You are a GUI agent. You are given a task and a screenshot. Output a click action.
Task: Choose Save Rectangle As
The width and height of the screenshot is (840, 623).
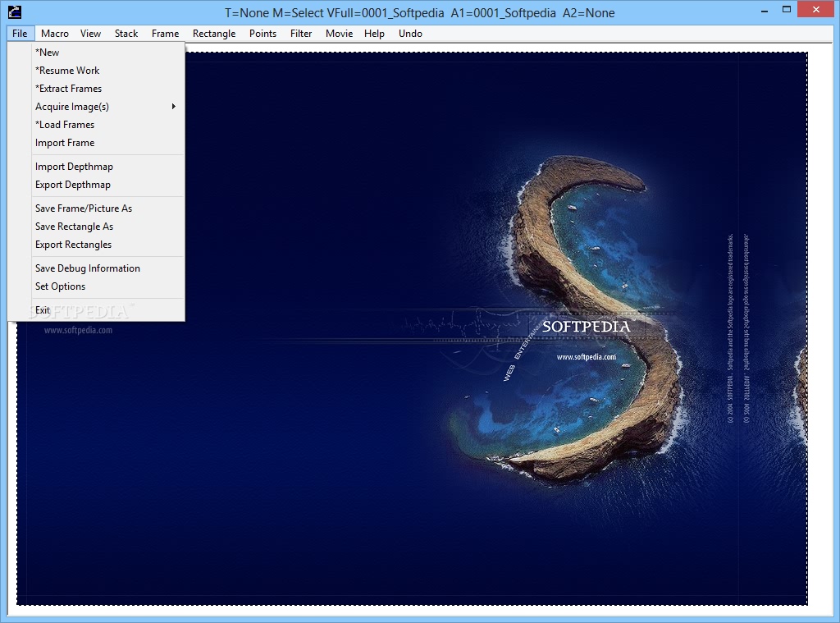pos(97,227)
